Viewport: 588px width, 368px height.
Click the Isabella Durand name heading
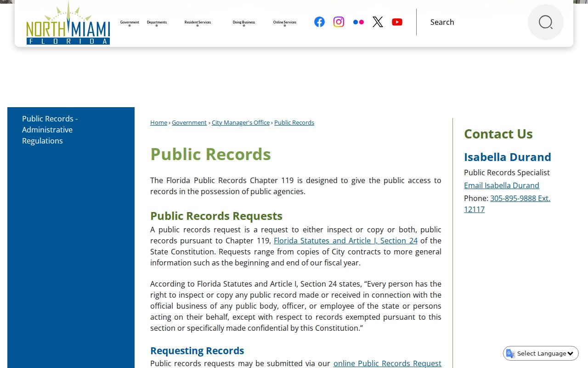tap(508, 157)
